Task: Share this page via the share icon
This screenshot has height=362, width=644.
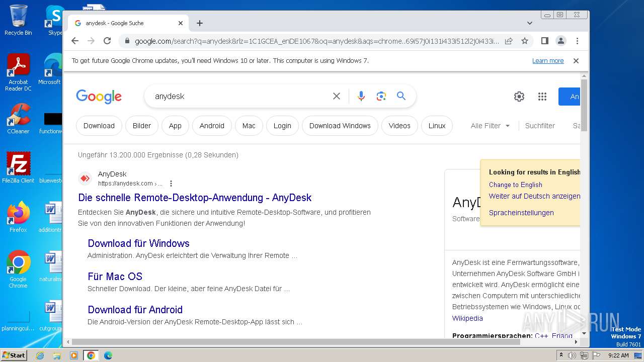Action: [509, 41]
